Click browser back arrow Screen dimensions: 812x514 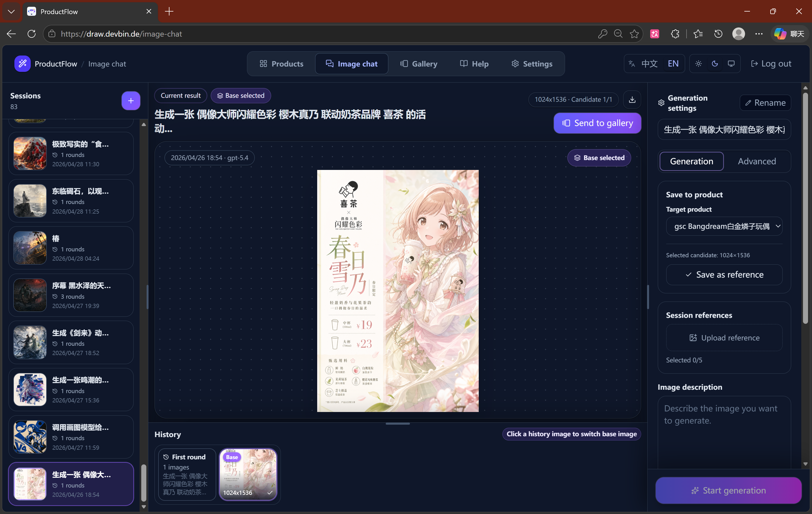click(x=12, y=34)
